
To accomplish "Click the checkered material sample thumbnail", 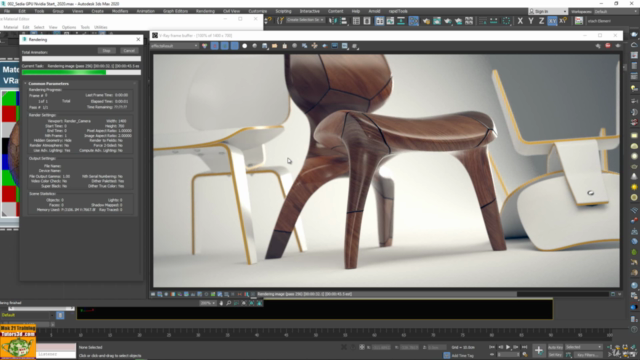I will point(9,153).
